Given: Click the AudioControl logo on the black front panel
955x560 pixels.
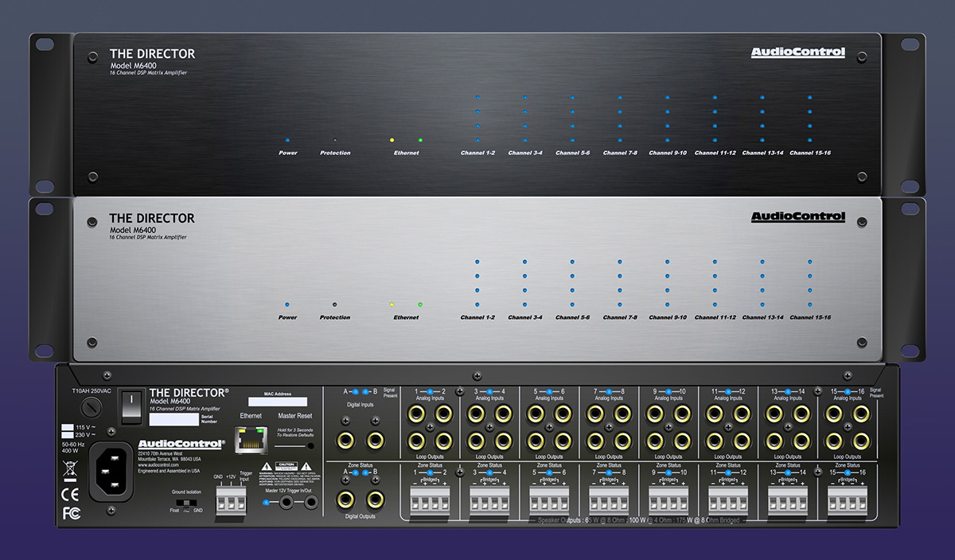Looking at the screenshot, I should [x=798, y=52].
